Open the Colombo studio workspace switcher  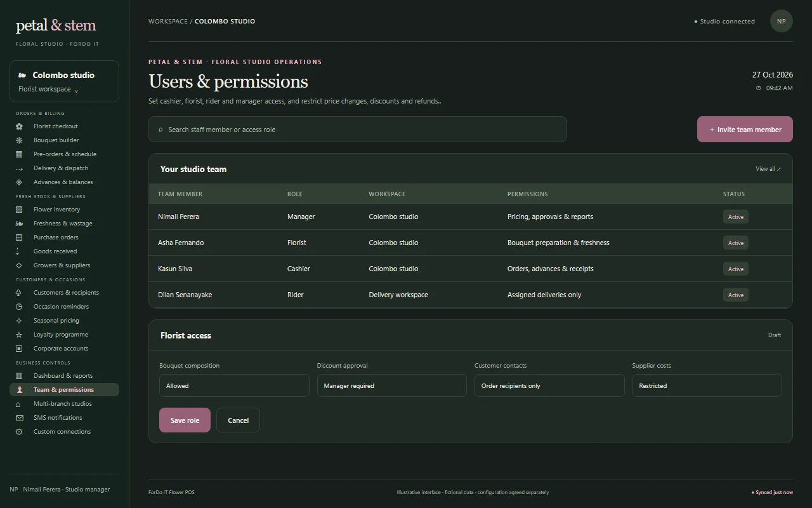click(x=64, y=81)
